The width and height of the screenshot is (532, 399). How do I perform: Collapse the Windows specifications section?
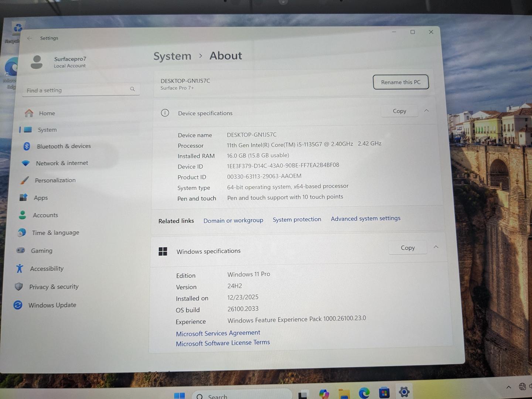[436, 247]
